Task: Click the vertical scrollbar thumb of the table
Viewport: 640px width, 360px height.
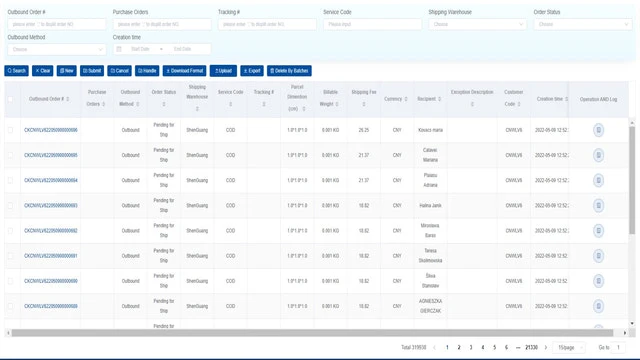Action: pos(632,180)
